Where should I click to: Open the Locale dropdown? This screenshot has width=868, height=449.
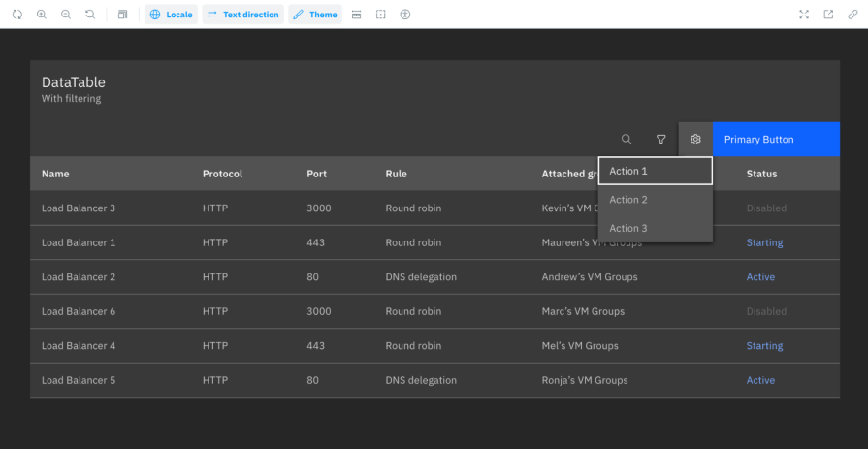[x=171, y=15]
